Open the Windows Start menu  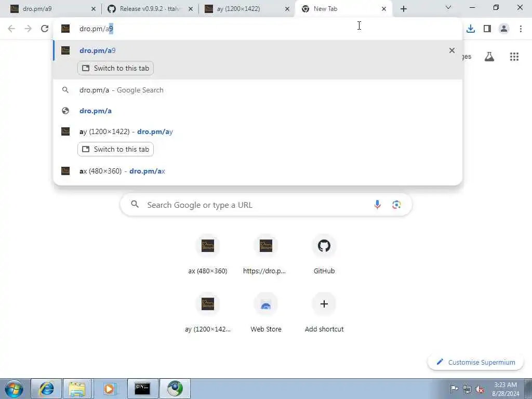(14, 389)
